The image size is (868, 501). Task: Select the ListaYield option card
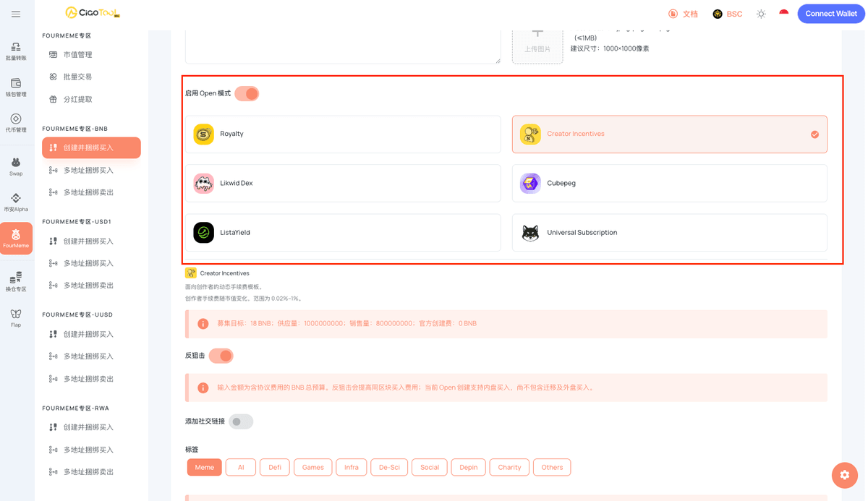coord(343,232)
